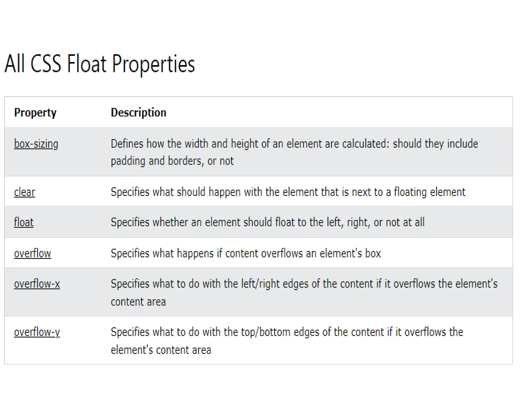Click 'padding and borders, or not' text
532x399 pixels.
pyautogui.click(x=172, y=161)
